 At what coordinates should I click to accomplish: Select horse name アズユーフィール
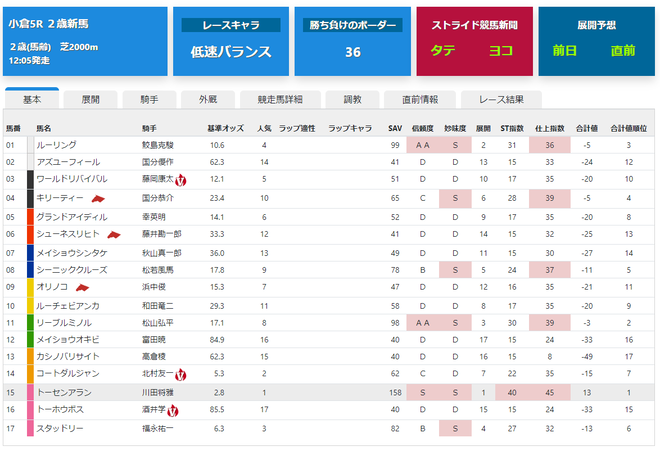coord(68,162)
